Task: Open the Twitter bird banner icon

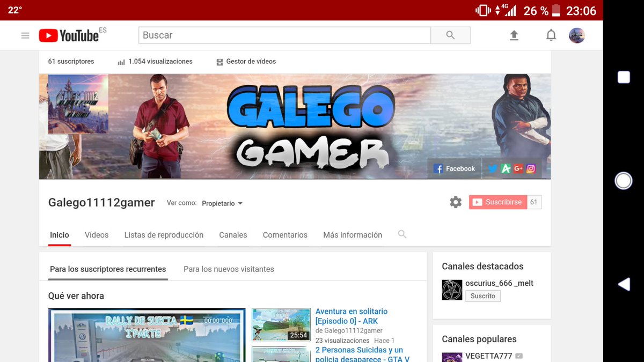Action: coord(493,168)
